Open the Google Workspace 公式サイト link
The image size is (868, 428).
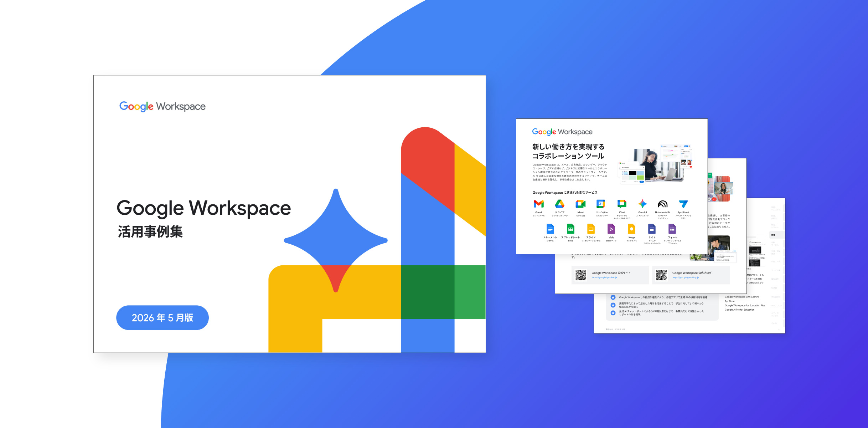610,275
